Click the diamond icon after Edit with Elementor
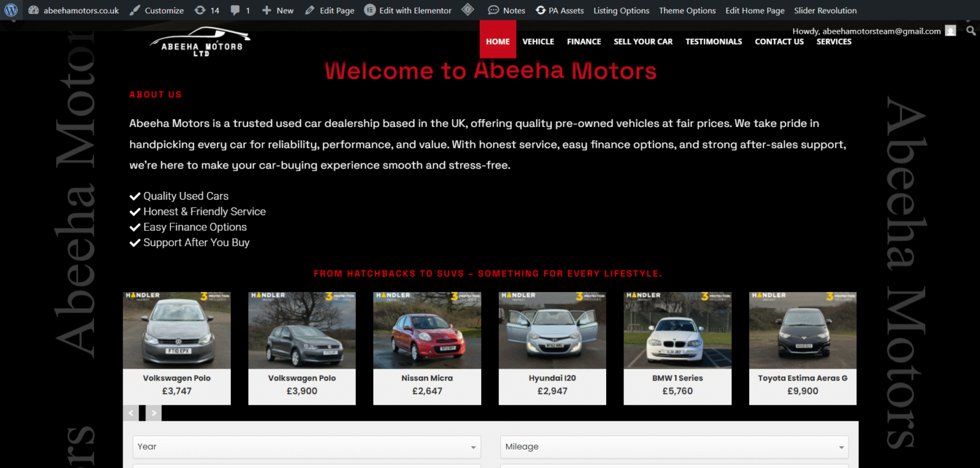The image size is (980, 468). coord(468,10)
